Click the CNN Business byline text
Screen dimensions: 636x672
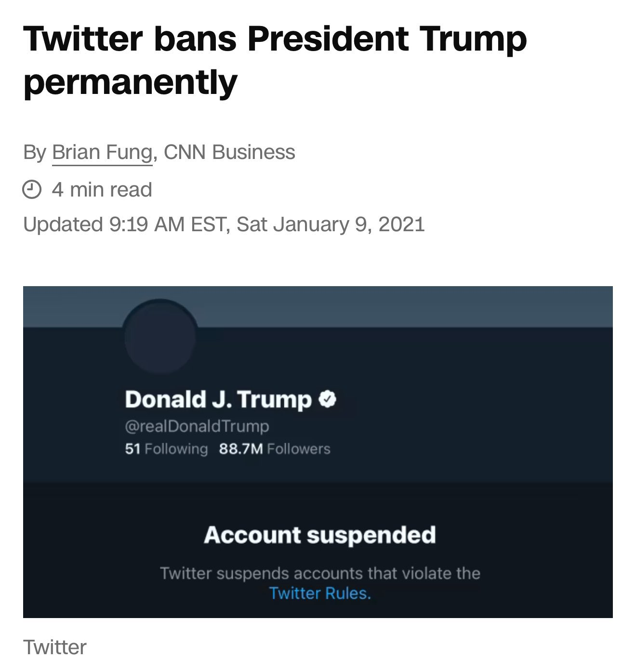tap(229, 152)
